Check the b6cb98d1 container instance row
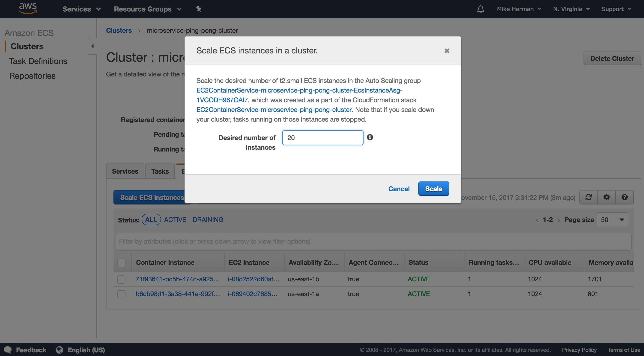This screenshot has width=644, height=356. tap(121, 294)
